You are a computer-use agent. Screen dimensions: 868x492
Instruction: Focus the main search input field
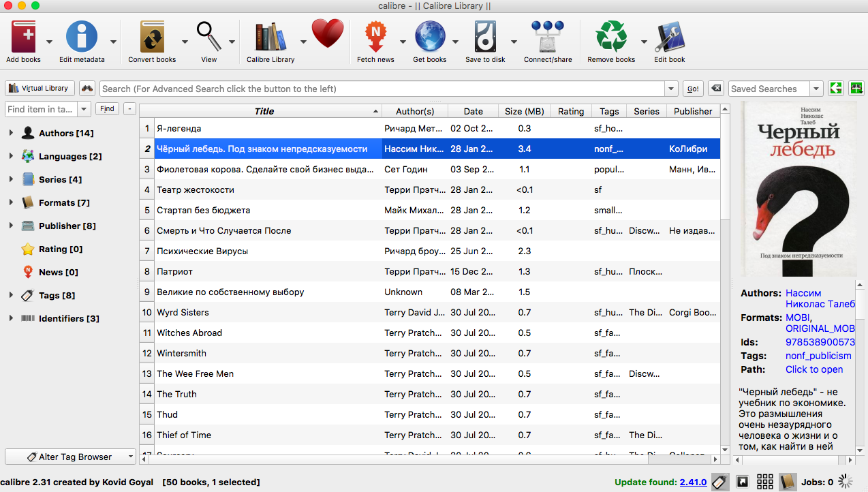point(382,89)
